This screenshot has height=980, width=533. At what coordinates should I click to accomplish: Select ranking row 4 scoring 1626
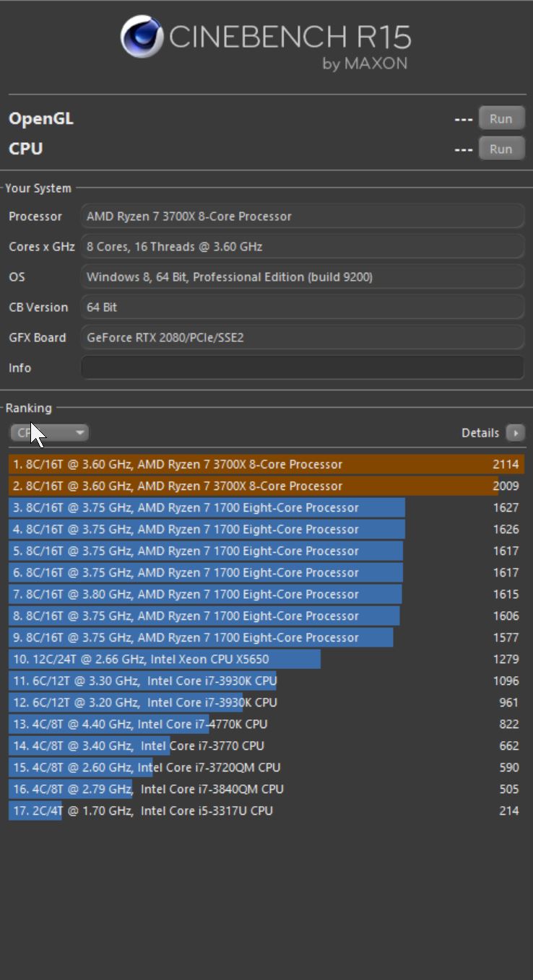tap(266, 529)
